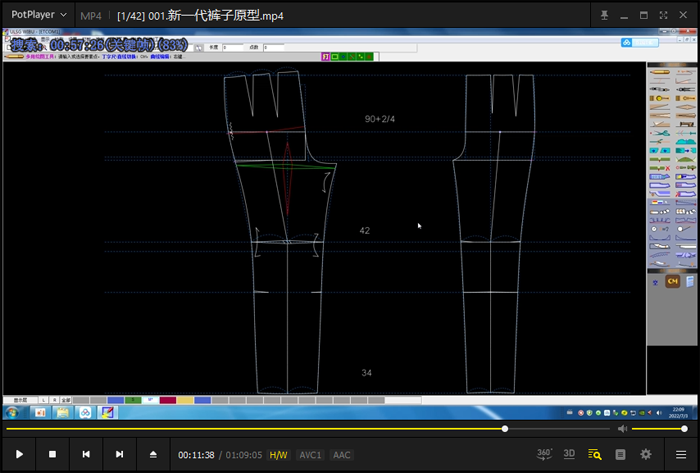Click the Windows Start orb
Viewport: 700px width, 473px height.
coord(12,413)
